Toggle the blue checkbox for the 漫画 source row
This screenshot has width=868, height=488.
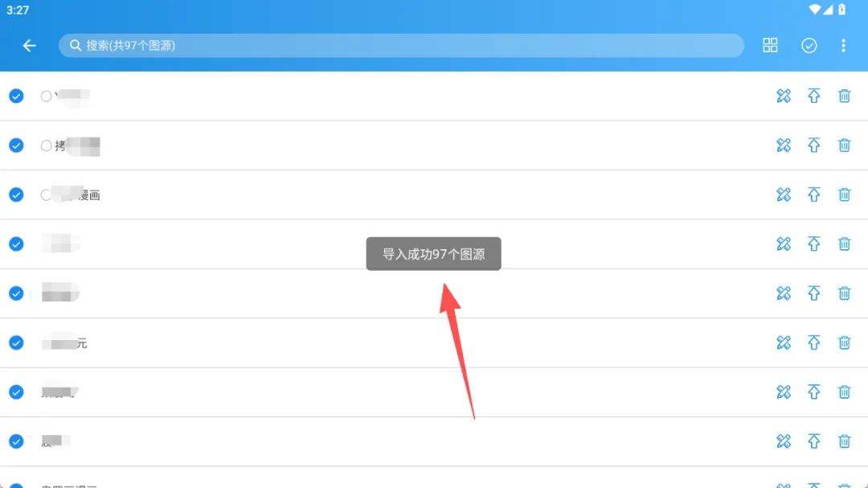16,195
